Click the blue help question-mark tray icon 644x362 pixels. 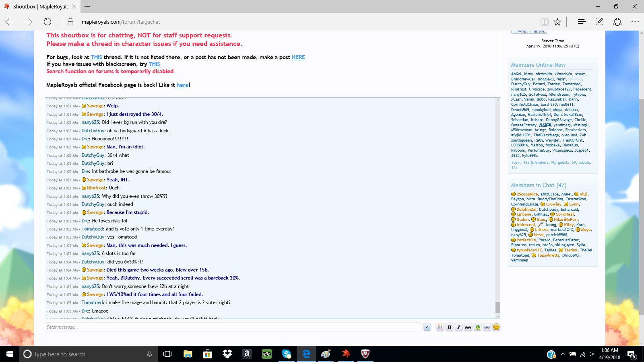point(551,354)
